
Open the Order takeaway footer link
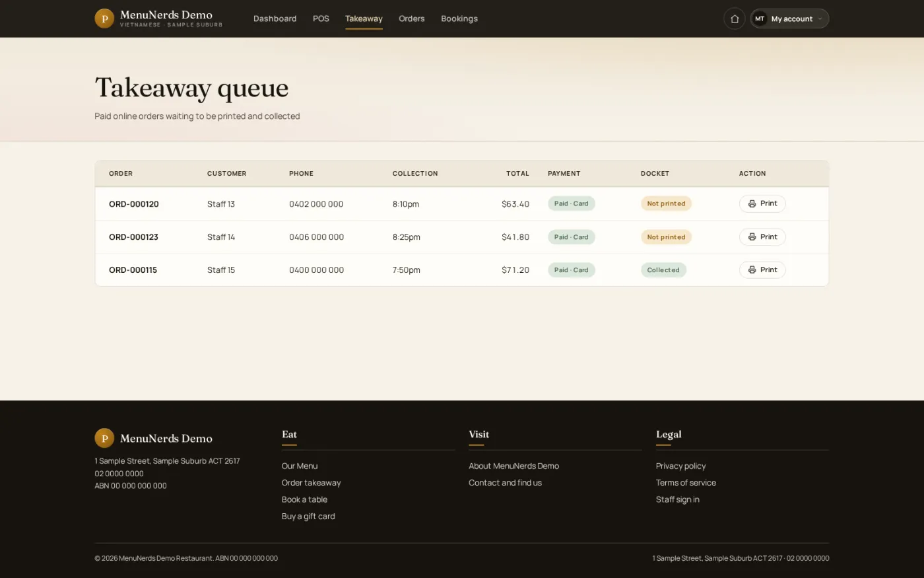[x=312, y=483]
